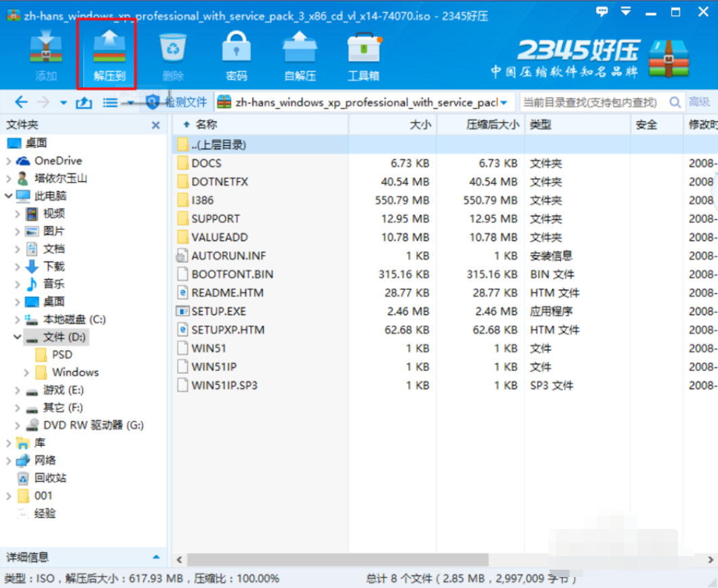Click the 安全 column header
Viewport: 718px width, 588px height.
click(646, 125)
